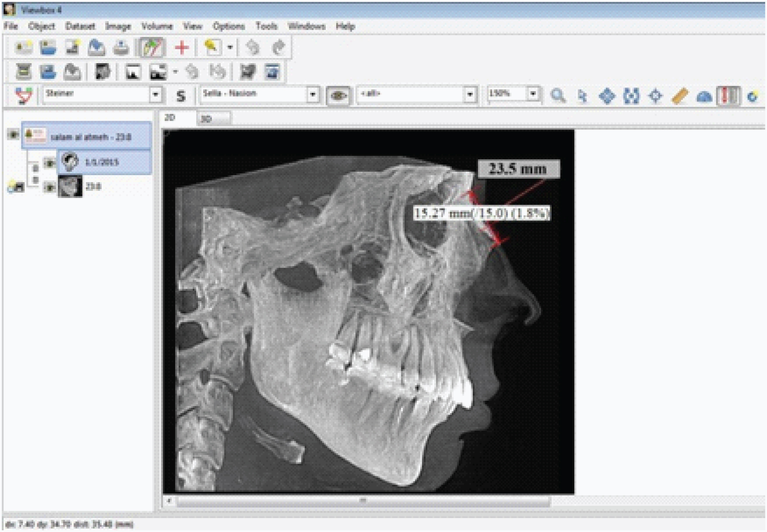Screen dimensions: 767x532
Task: Select the 1/1/2015 tree item
Action: click(x=102, y=162)
